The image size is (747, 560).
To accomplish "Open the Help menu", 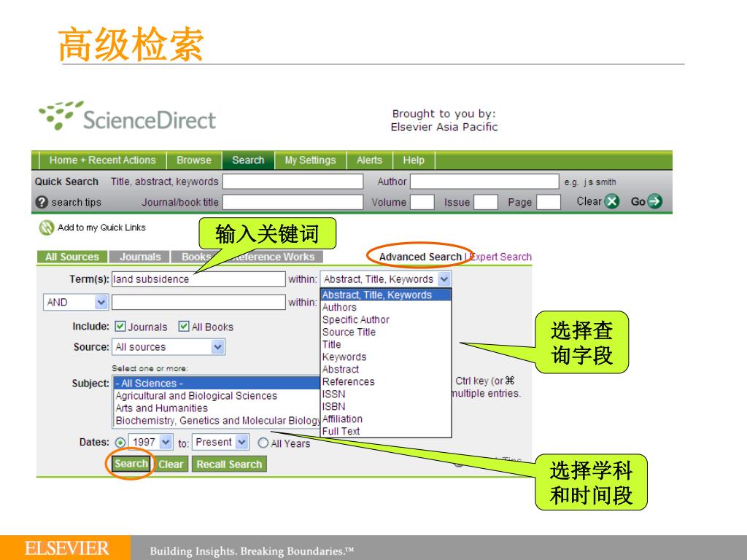I will pos(414,160).
